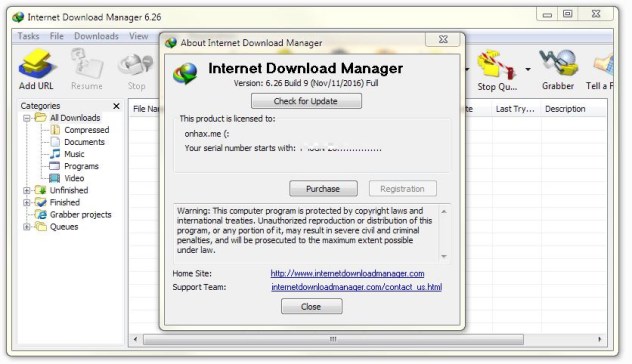Click the "onhax.me (:" licensee text
632x364 pixels.
(207, 134)
